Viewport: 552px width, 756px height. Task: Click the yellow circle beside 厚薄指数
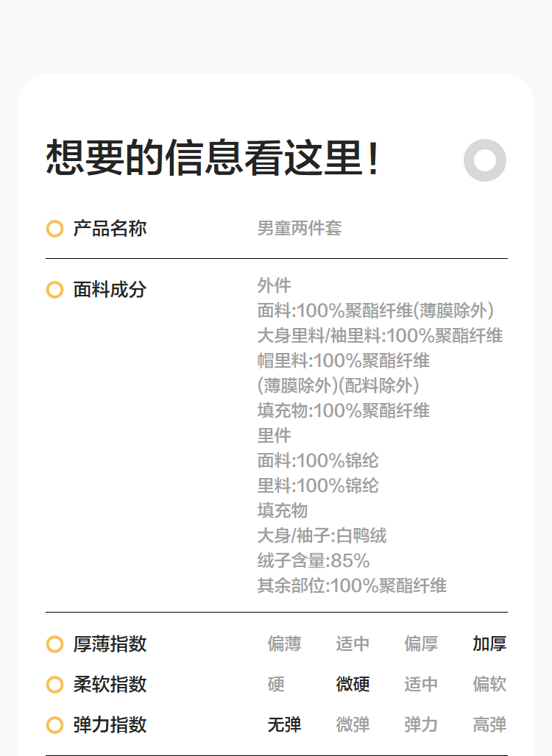54,644
